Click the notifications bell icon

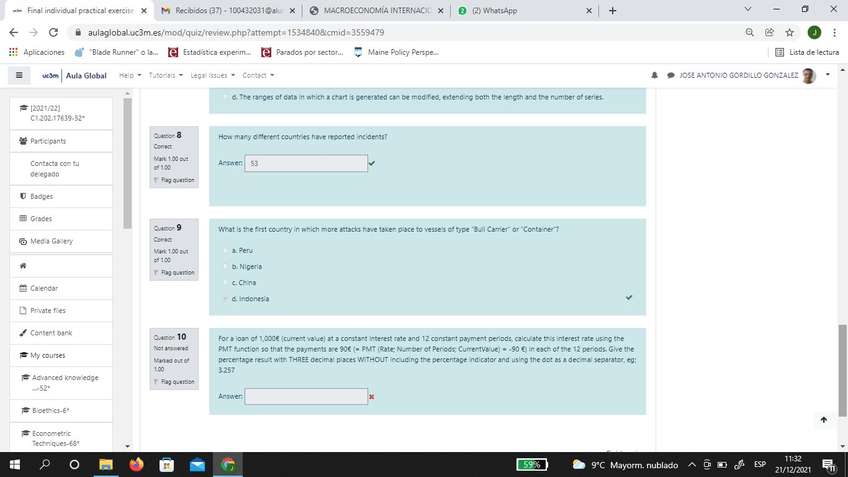click(654, 75)
